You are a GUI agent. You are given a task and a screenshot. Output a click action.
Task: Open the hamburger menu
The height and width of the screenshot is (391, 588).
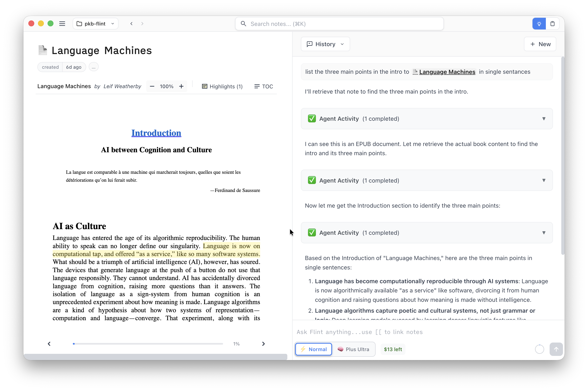62,23
